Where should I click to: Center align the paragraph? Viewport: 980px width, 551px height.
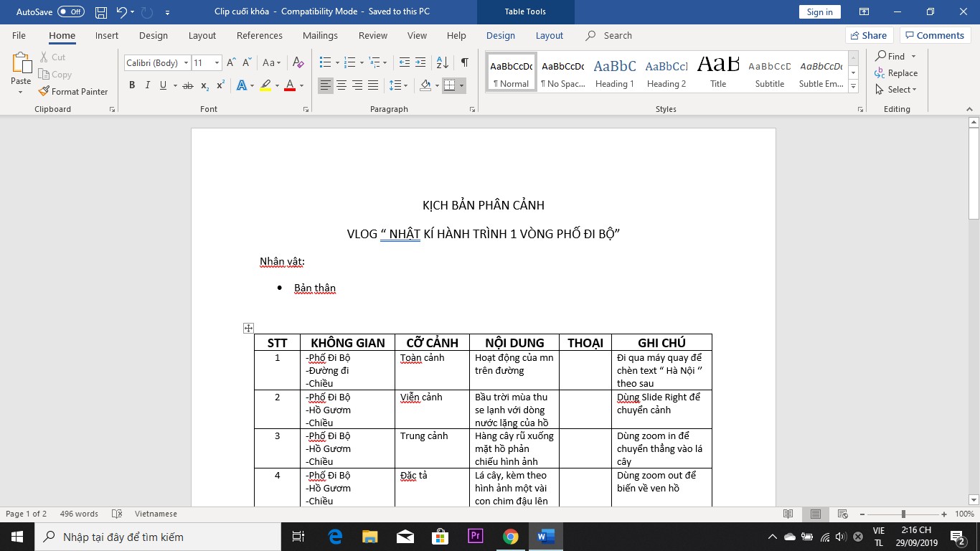point(341,85)
